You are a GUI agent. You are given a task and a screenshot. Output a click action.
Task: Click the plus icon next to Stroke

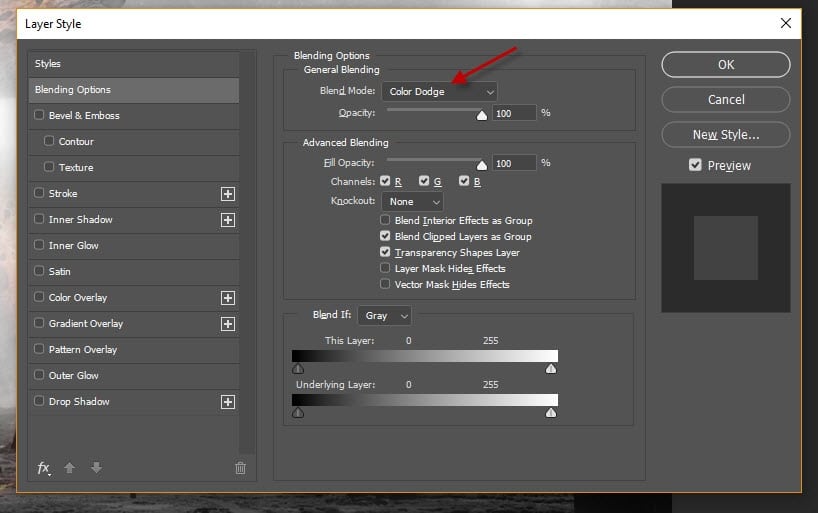[x=228, y=194]
